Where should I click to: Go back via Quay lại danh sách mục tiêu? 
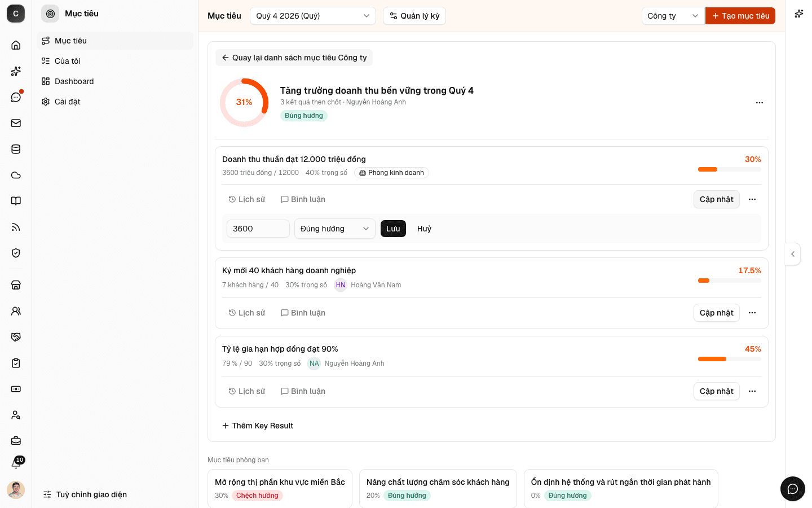(x=294, y=58)
